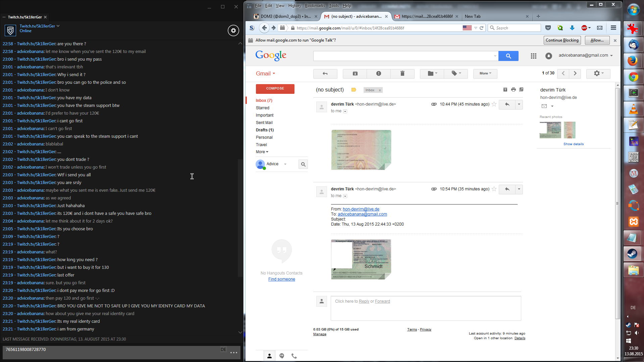Expand the Gmail product dropdown
This screenshot has width=644, height=362.
265,73
